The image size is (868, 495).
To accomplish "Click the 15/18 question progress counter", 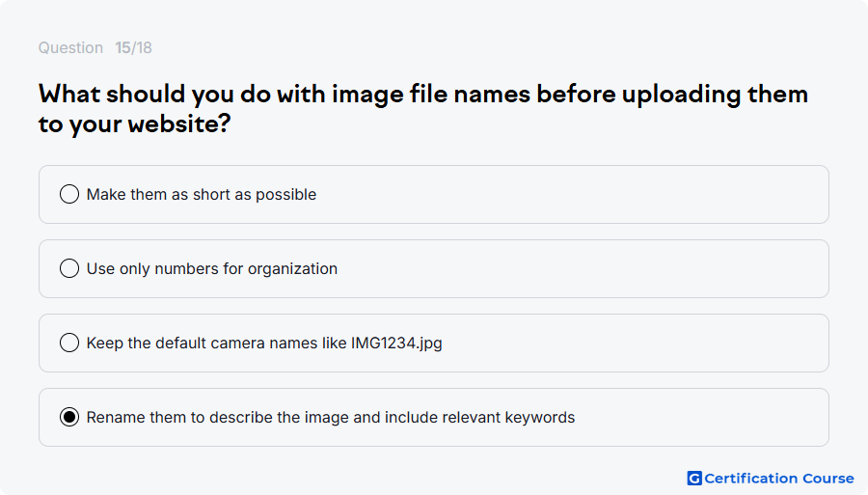I will coord(133,47).
